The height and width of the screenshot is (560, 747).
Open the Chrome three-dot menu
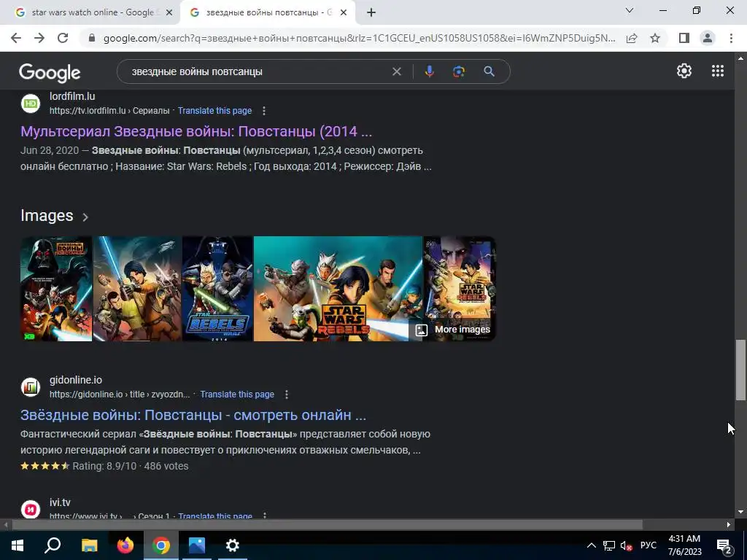731,38
